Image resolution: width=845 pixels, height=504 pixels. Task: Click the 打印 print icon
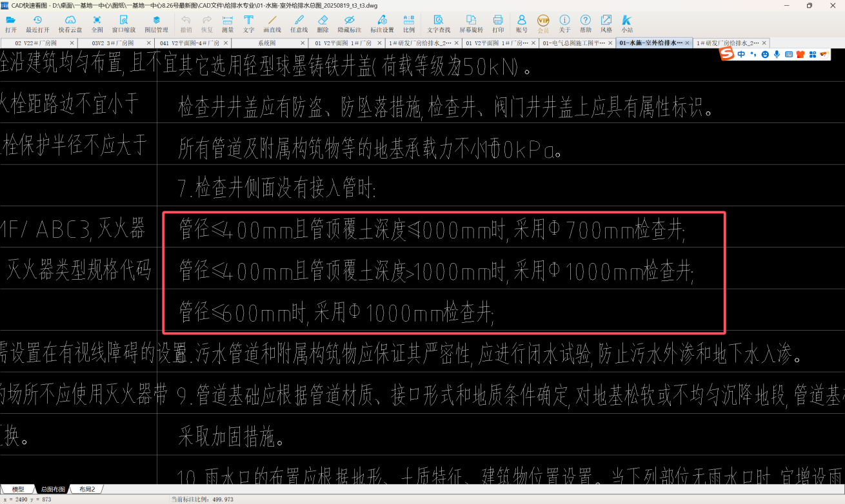click(498, 24)
